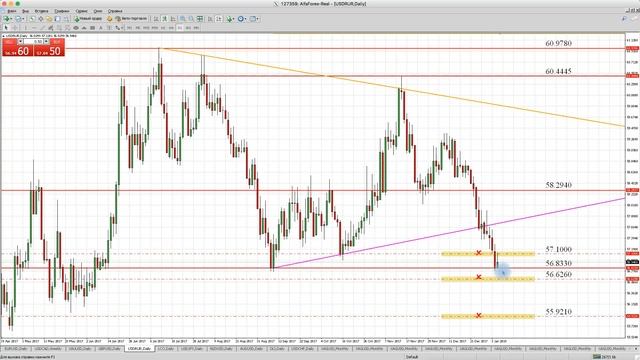Increase trade volume with the up arrow
640x360 pixels.
click(46, 41)
